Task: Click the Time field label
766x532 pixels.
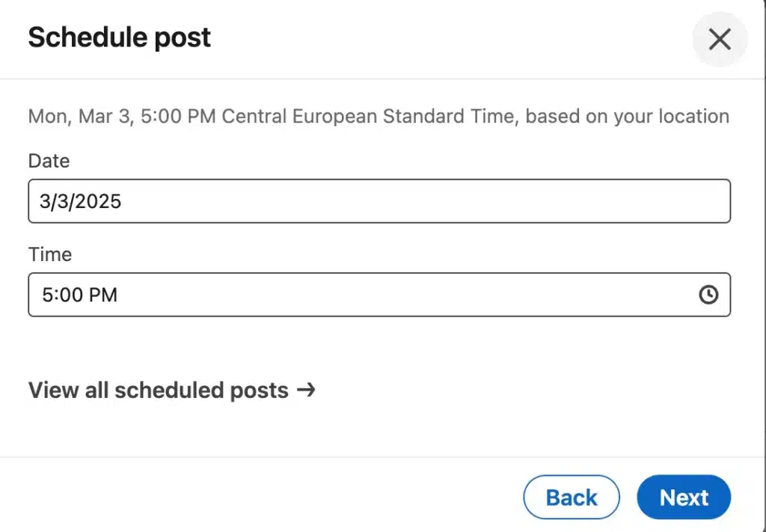Action: tap(50, 254)
